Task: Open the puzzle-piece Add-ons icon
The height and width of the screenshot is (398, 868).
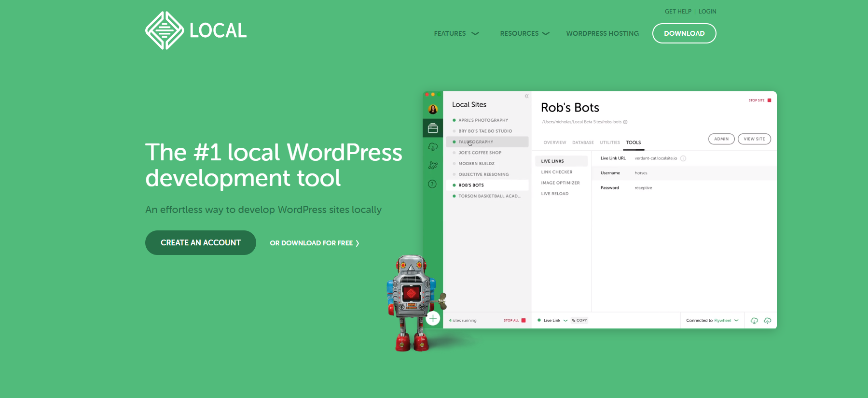Action: (x=433, y=165)
